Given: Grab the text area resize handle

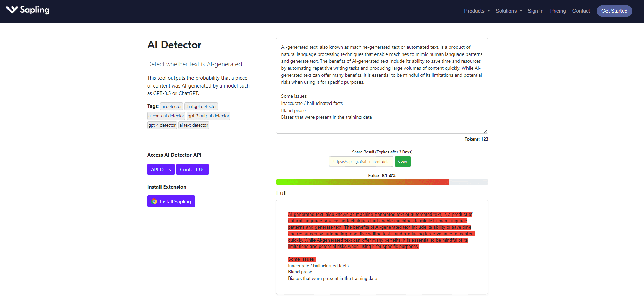Looking at the screenshot, I should tap(485, 131).
